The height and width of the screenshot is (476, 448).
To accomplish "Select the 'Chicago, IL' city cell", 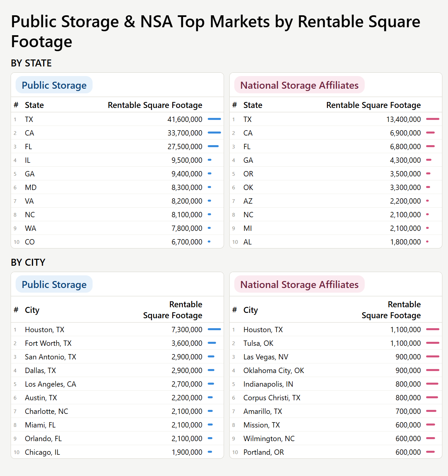I will pyautogui.click(x=42, y=452).
